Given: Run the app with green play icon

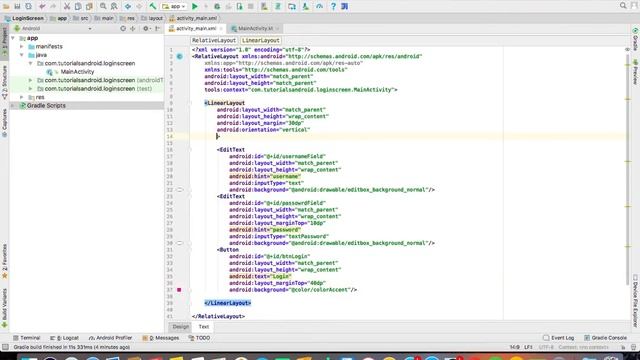Looking at the screenshot, I should pyautogui.click(x=195, y=6).
